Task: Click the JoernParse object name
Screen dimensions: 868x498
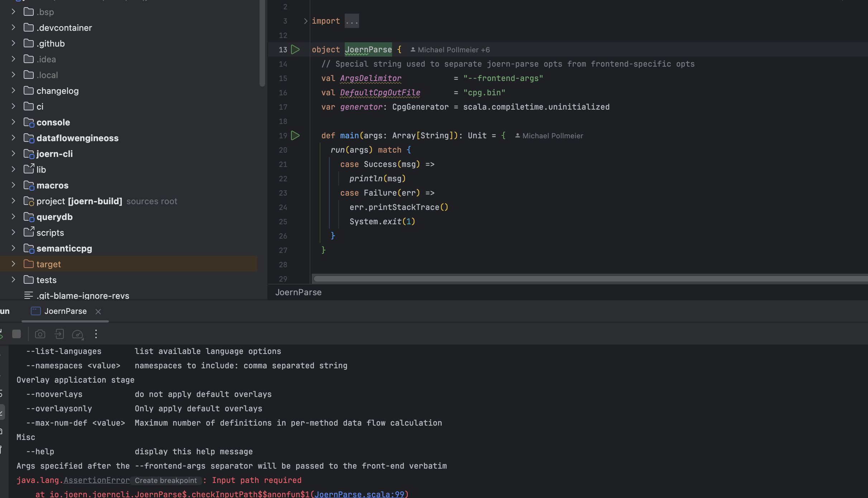Action: click(x=368, y=49)
